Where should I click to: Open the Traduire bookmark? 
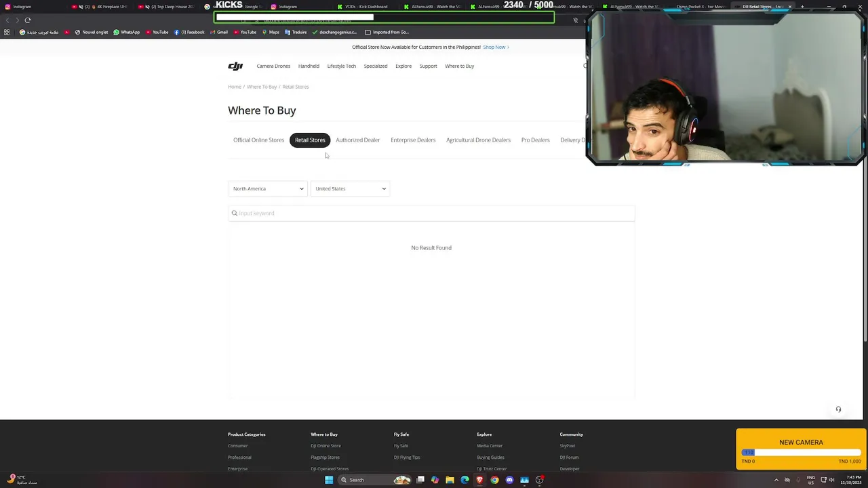tap(296, 32)
